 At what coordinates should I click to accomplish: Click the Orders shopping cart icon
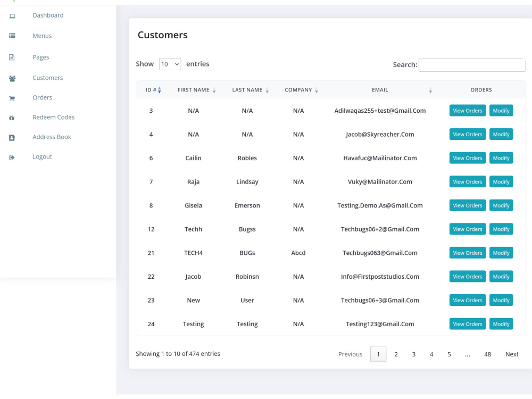(12, 98)
